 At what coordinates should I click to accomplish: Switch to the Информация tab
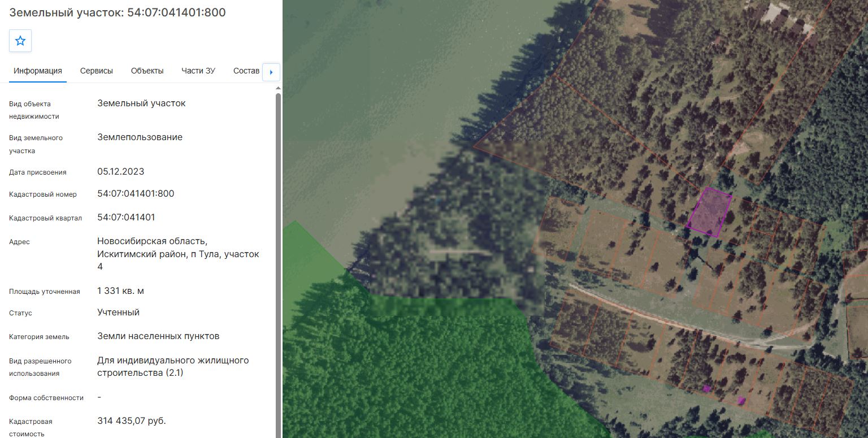[38, 71]
